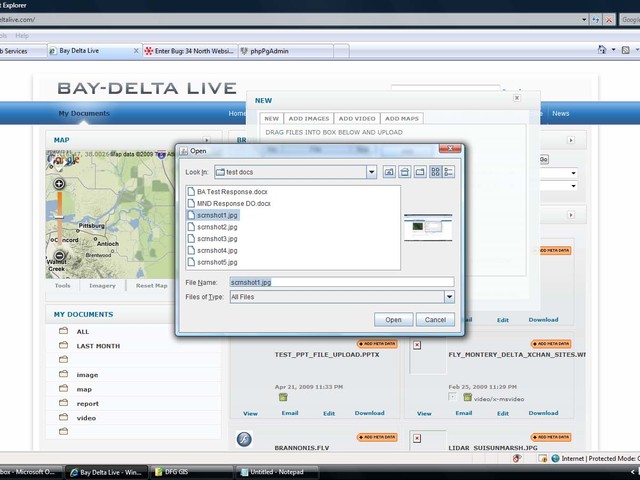Add meta data to FLY_MONTERY_DELTA video
This screenshot has width=640, height=480.
(551, 344)
